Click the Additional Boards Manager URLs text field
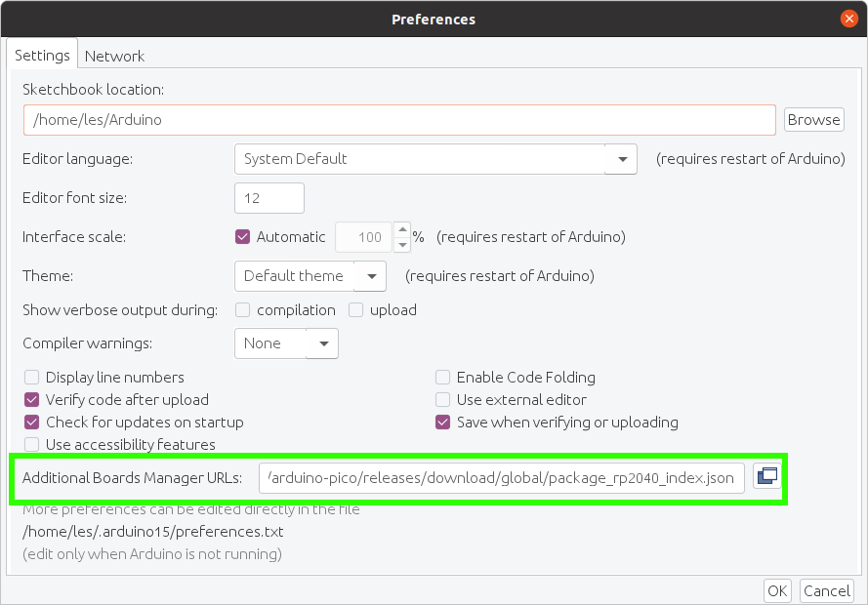This screenshot has width=868, height=605. pyautogui.click(x=502, y=477)
